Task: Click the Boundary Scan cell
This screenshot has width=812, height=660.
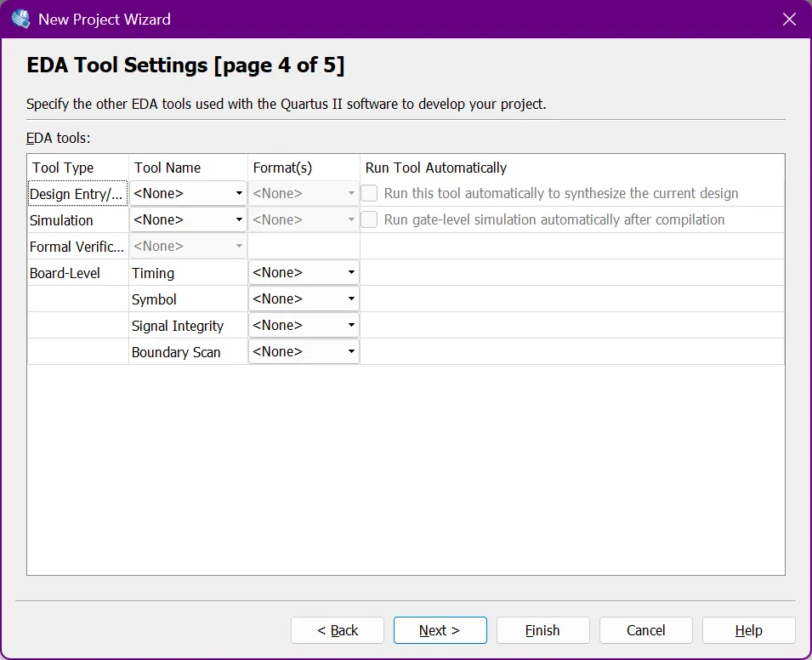Action: pyautogui.click(x=188, y=352)
